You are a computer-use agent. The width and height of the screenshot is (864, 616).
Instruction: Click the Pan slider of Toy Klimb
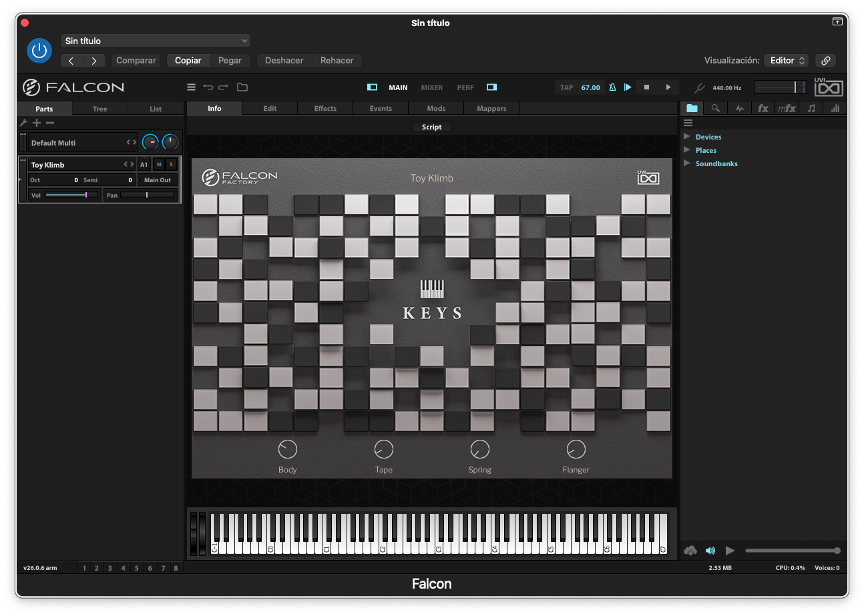(148, 195)
